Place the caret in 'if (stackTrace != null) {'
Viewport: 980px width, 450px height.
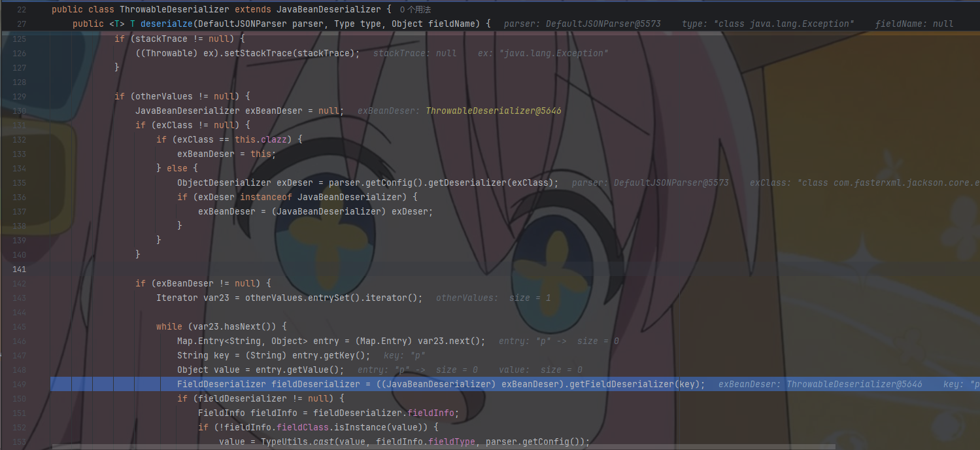point(180,39)
